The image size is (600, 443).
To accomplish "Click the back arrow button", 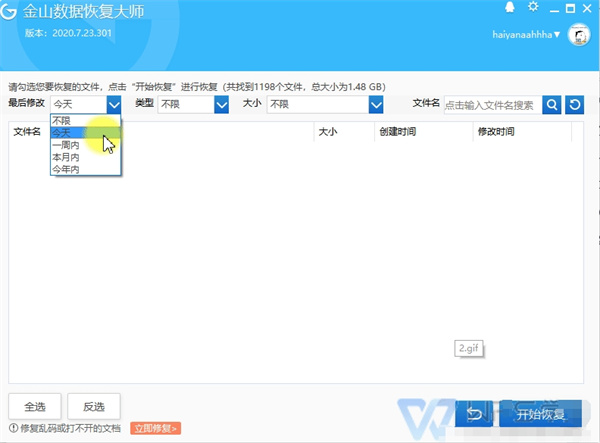I will pyautogui.click(x=474, y=414).
